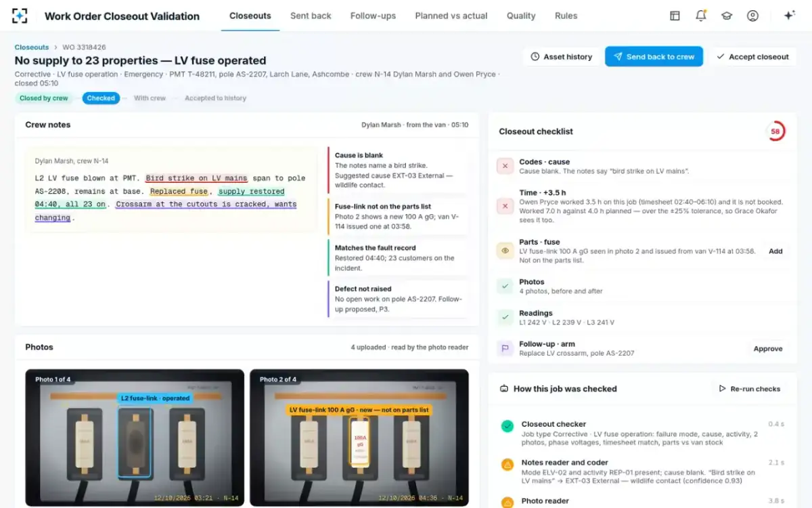Viewport: 812px width, 508px height.
Task: Click the Notes reader and coder warning icon
Action: pos(507,465)
